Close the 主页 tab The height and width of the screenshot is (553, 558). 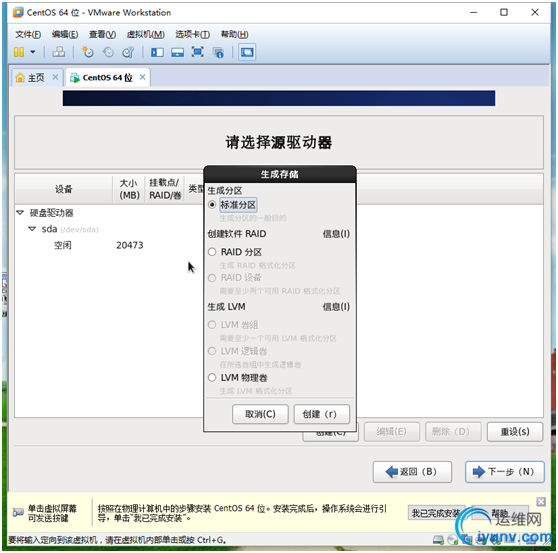[x=55, y=77]
